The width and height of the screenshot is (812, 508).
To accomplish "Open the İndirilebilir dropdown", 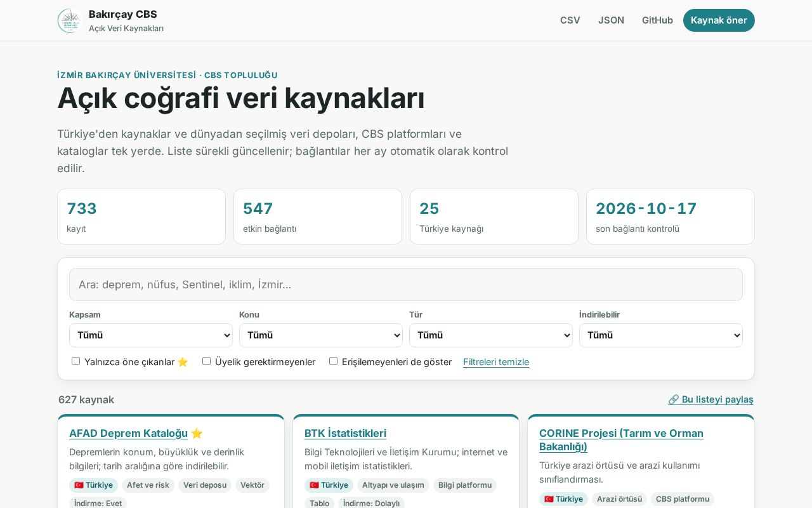I will 661,335.
